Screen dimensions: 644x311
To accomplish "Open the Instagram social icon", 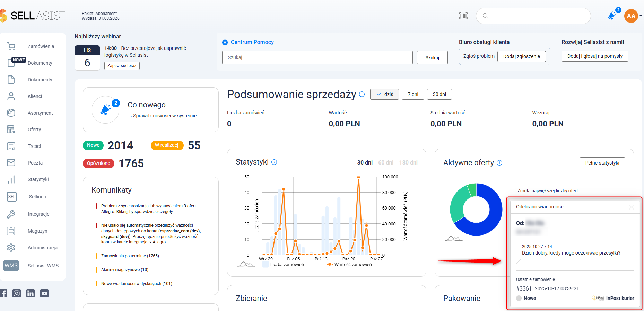I will (x=17, y=293).
